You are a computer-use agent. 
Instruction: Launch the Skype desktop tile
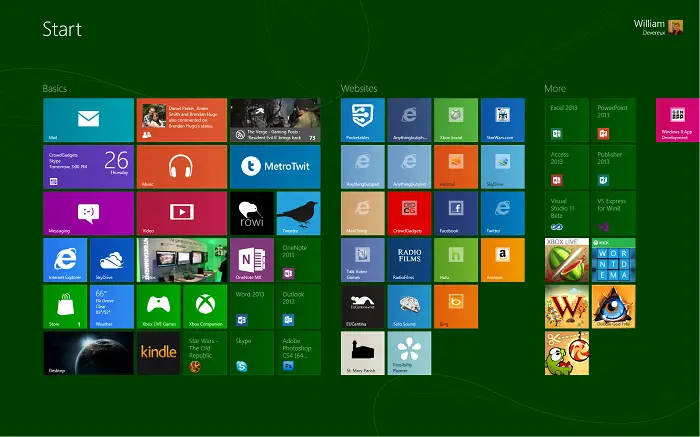pyautogui.click(x=252, y=353)
